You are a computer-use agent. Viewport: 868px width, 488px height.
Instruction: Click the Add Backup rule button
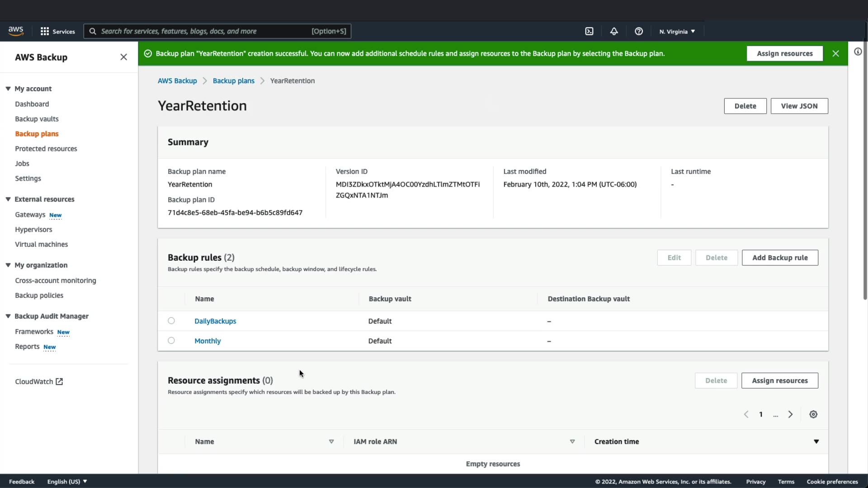[x=780, y=258]
